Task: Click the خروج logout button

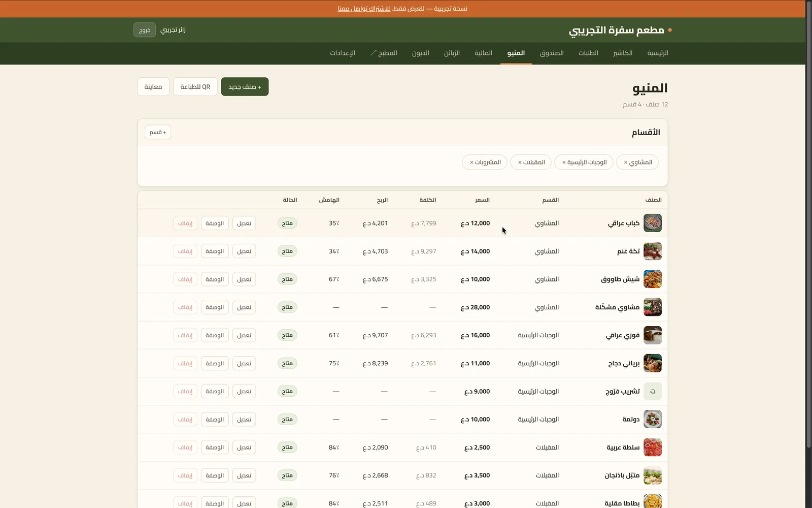Action: [x=145, y=30]
